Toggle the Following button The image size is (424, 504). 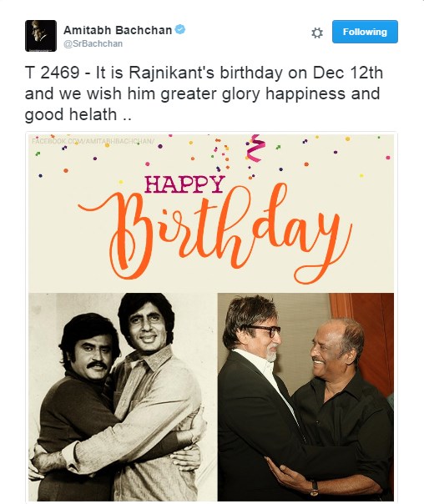(365, 32)
